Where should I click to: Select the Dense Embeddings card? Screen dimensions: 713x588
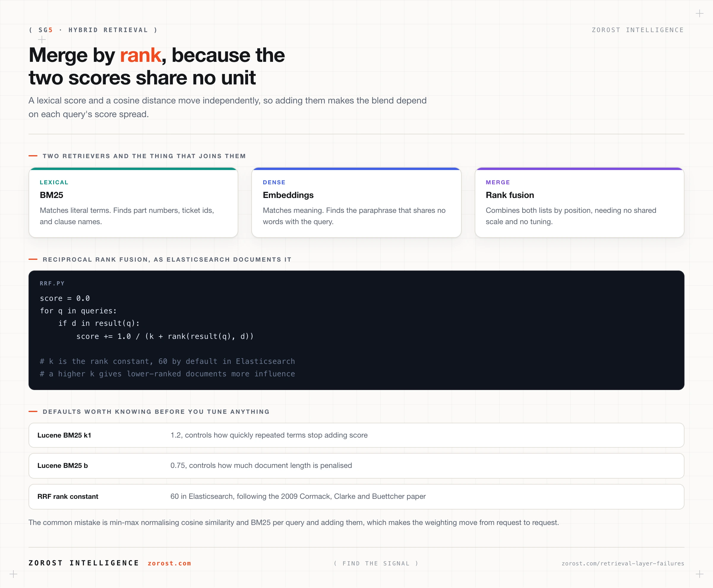click(x=356, y=202)
